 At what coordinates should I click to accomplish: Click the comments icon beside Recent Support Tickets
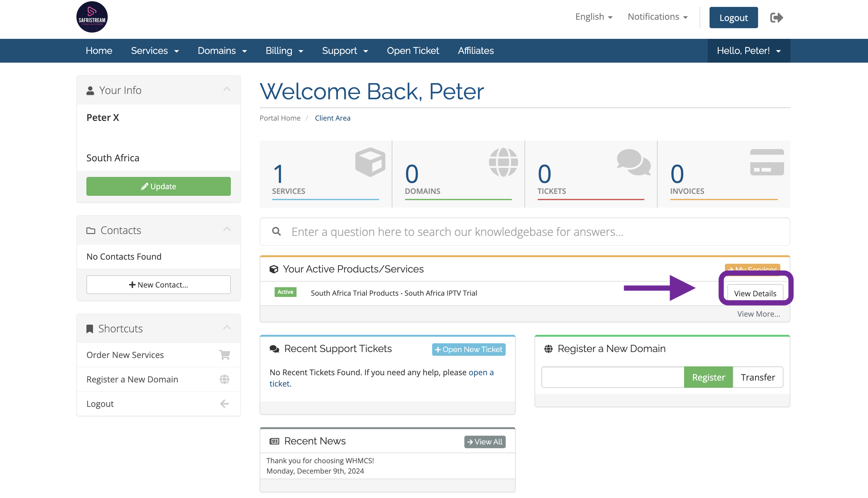click(274, 349)
